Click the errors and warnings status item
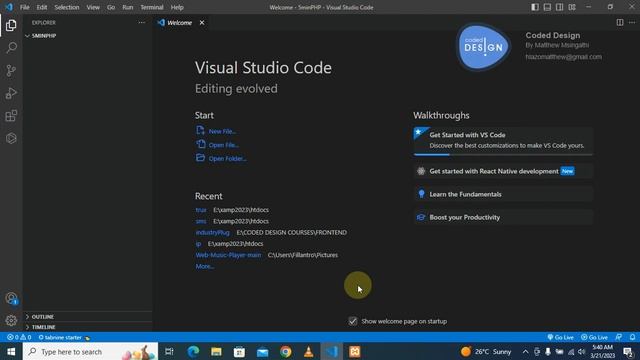This screenshot has height=360, width=640. point(19,338)
